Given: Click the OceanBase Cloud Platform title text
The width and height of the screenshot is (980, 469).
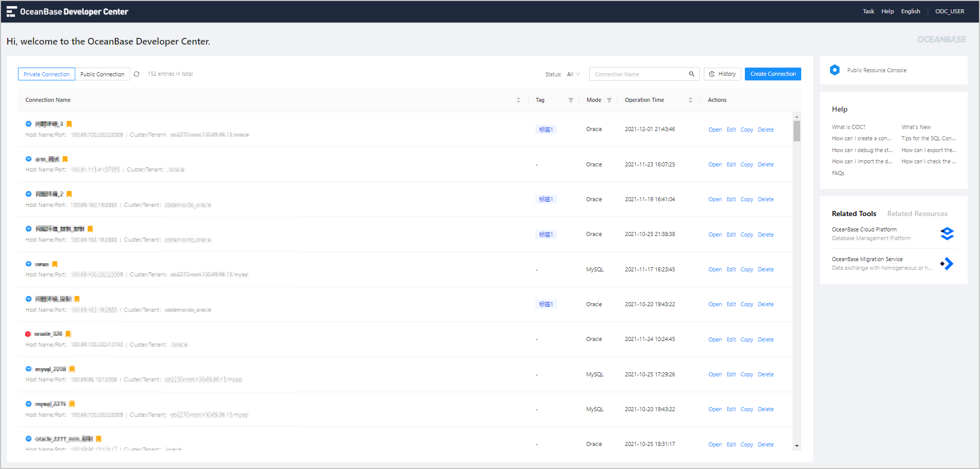Looking at the screenshot, I should pyautogui.click(x=864, y=229).
